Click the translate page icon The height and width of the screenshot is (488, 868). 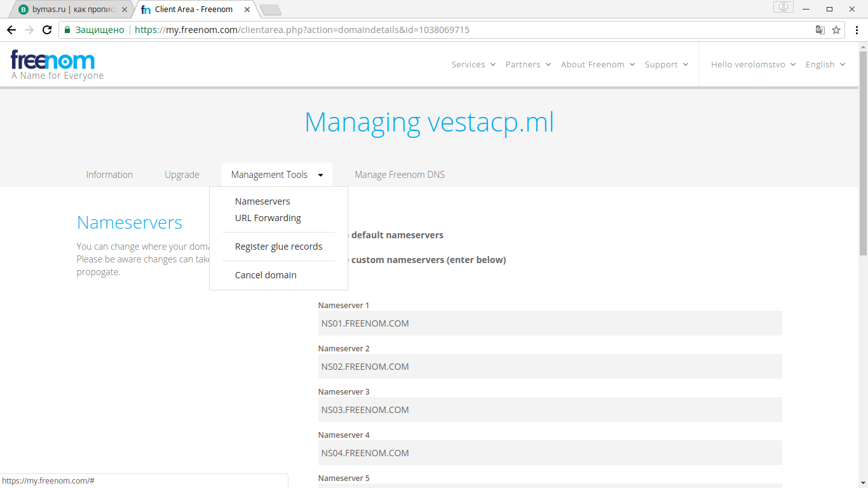click(820, 30)
